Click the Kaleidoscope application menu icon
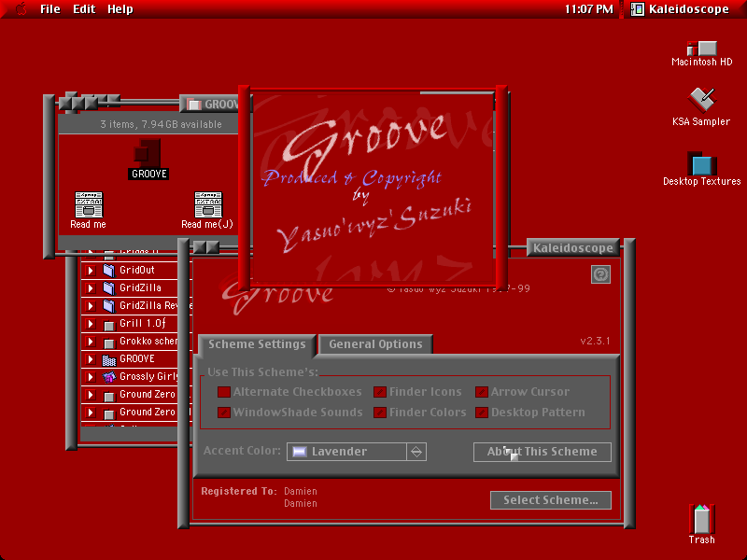Screen dimensions: 747x560 (x=638, y=9)
